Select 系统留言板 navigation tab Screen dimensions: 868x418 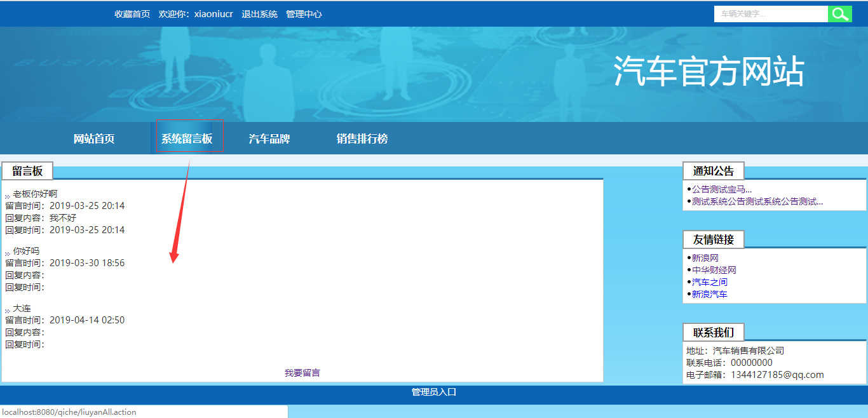187,138
